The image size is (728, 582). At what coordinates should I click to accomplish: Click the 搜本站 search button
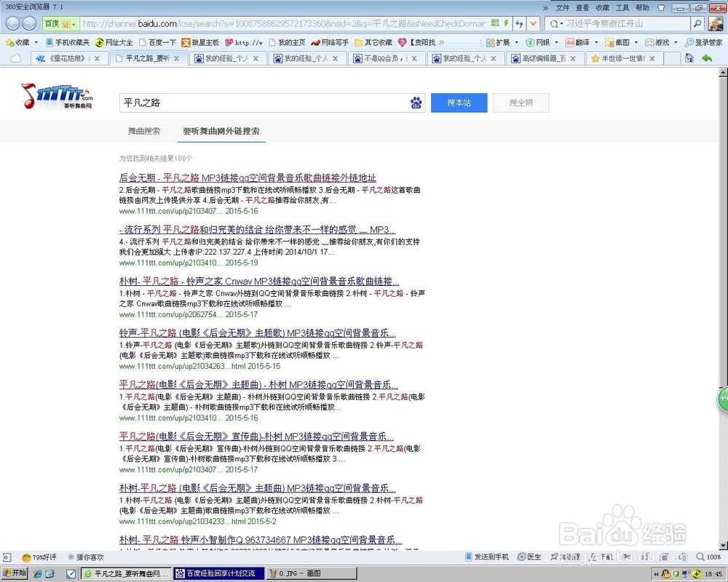(459, 102)
